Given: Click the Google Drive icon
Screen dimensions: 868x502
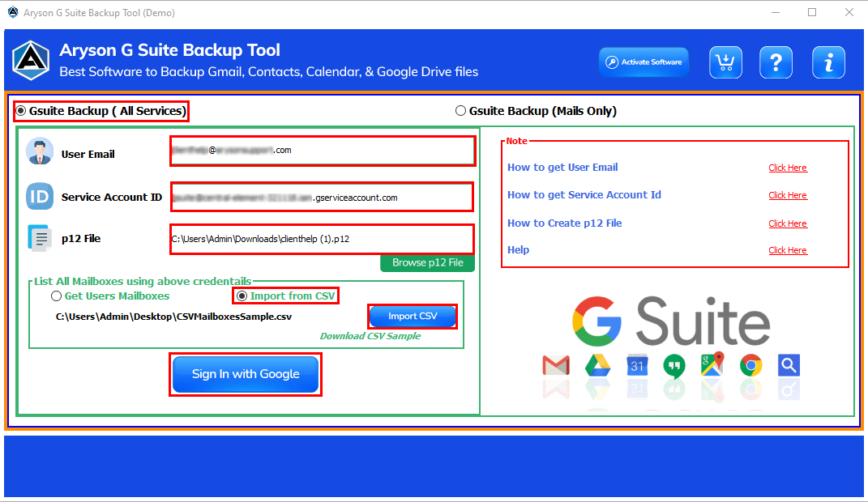Looking at the screenshot, I should click(597, 365).
